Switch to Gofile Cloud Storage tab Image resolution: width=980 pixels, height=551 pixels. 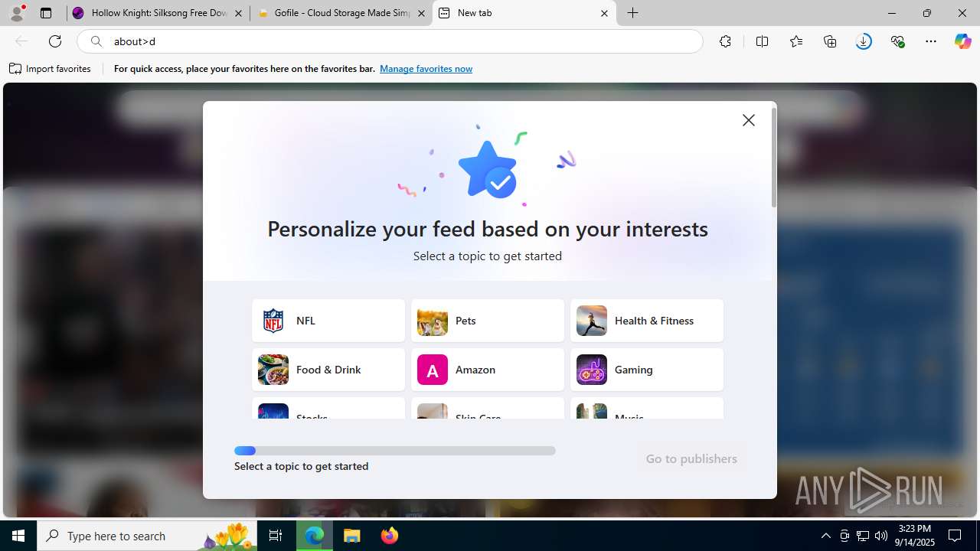[341, 13]
